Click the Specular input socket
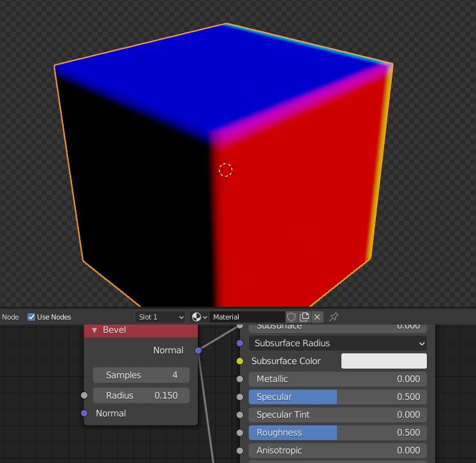The height and width of the screenshot is (463, 476). tap(240, 397)
